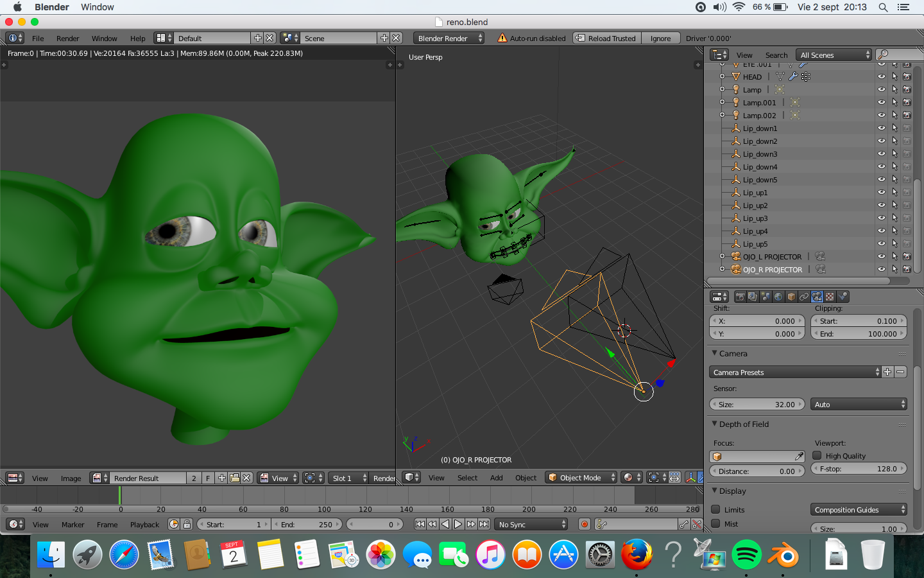Open the Texture properties tab icon
The height and width of the screenshot is (578, 924).
(830, 297)
